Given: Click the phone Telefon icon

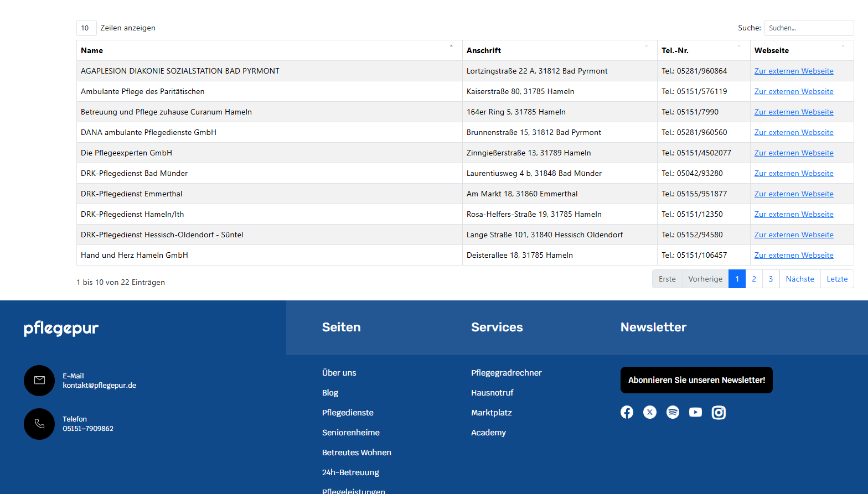Looking at the screenshot, I should (39, 424).
